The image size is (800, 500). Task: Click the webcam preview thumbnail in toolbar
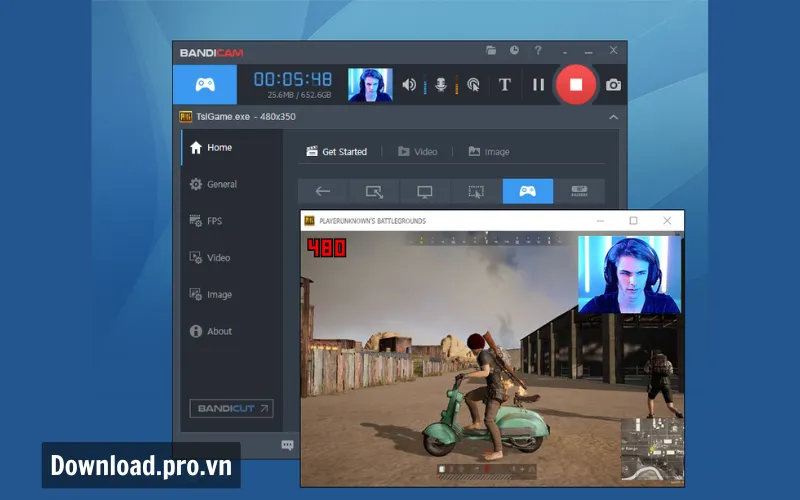[370, 85]
